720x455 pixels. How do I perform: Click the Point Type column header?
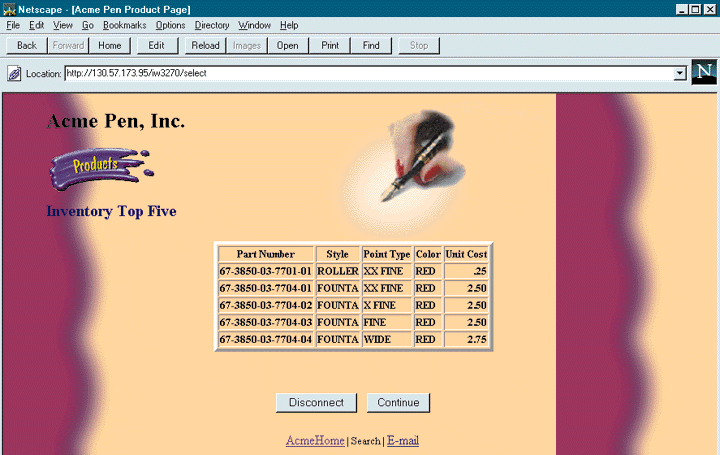[x=387, y=254]
